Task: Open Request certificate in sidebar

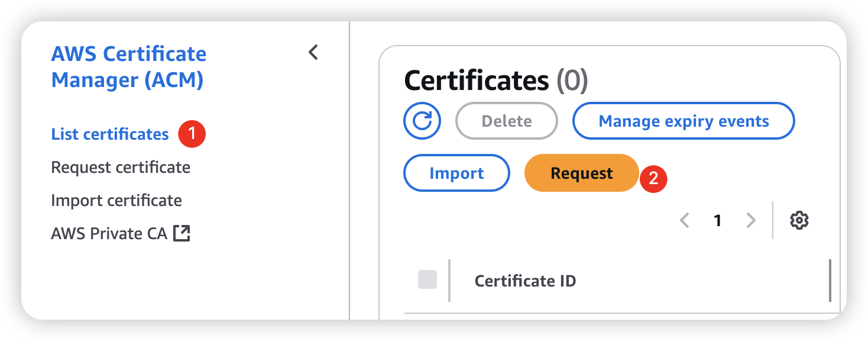Action: click(x=121, y=168)
